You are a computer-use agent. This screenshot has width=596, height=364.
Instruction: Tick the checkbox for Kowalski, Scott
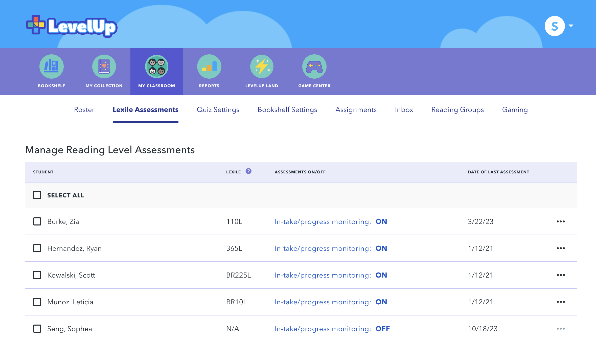(x=37, y=275)
